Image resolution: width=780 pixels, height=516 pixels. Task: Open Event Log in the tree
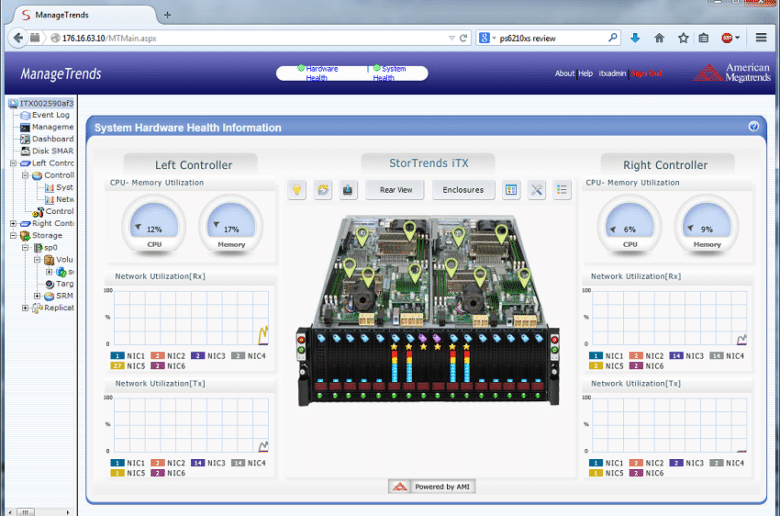(51, 115)
